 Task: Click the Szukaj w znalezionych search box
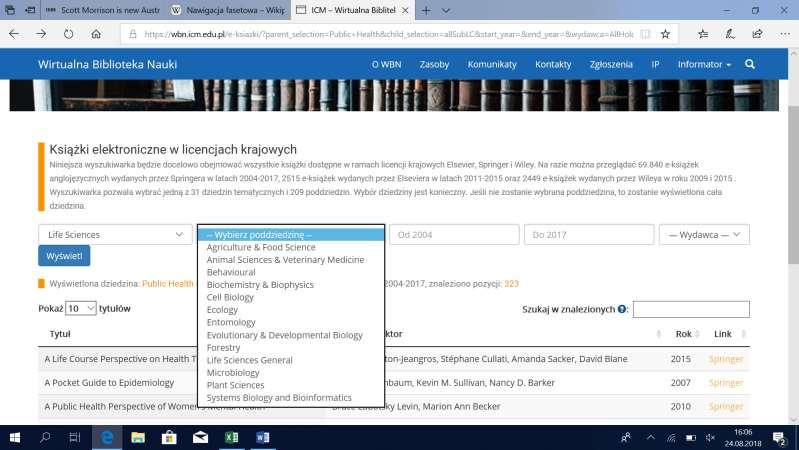click(691, 309)
